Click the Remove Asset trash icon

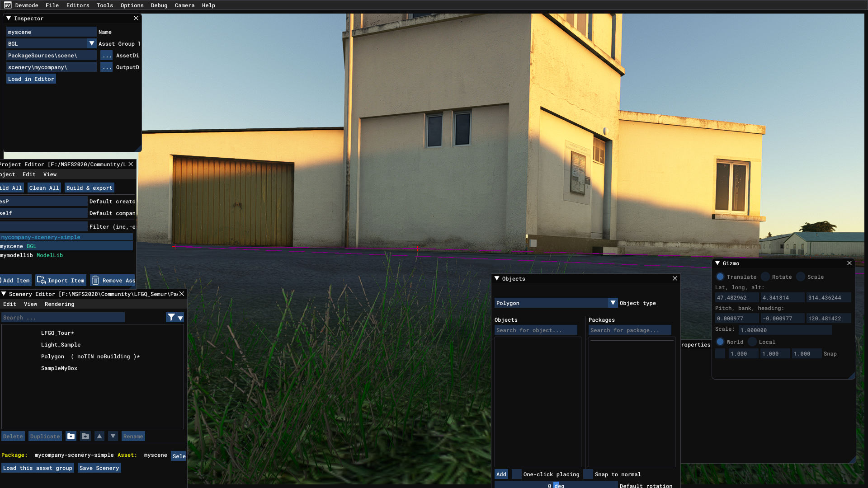[x=95, y=281]
